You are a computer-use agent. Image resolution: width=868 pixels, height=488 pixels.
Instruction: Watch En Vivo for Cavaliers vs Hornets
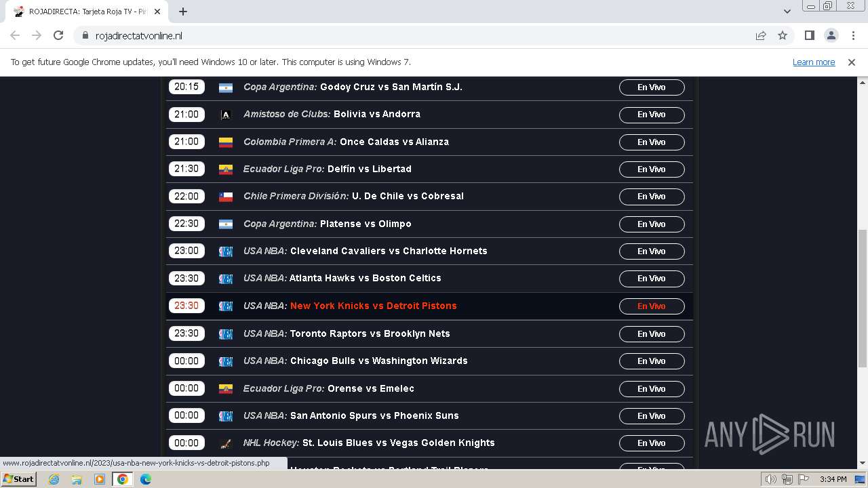tap(652, 251)
